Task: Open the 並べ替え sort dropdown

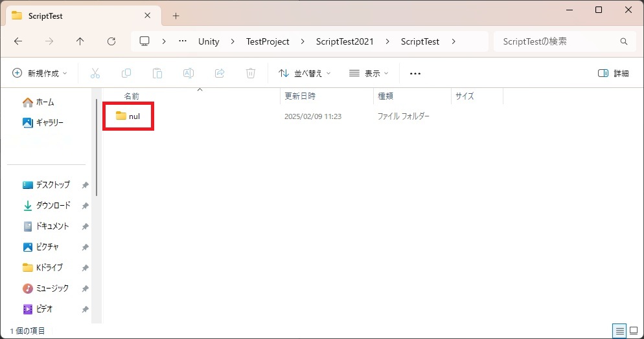Action: 305,73
